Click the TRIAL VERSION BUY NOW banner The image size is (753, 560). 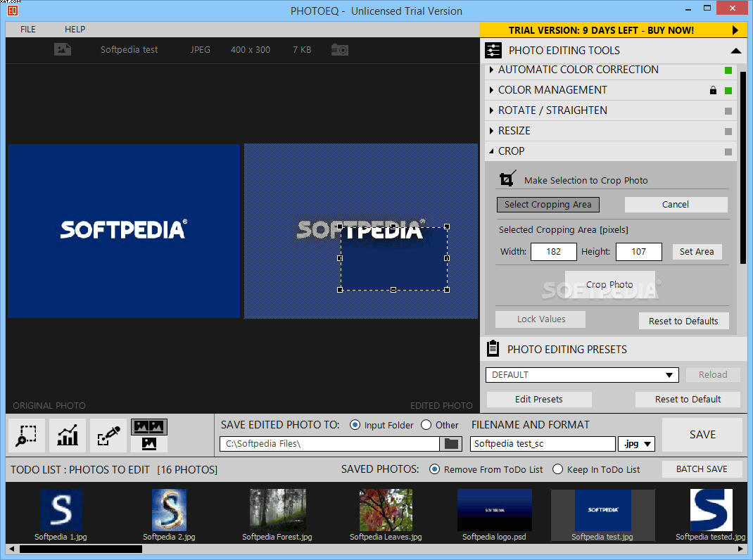point(613,30)
